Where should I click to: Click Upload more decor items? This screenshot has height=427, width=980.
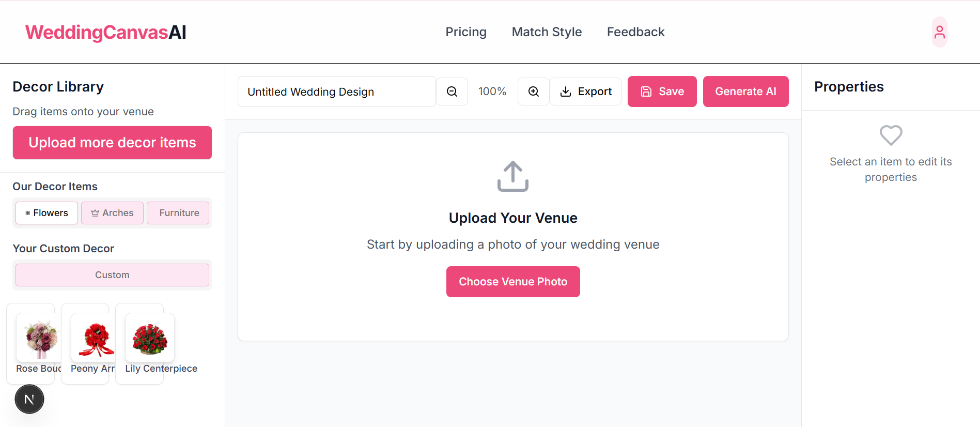112,143
